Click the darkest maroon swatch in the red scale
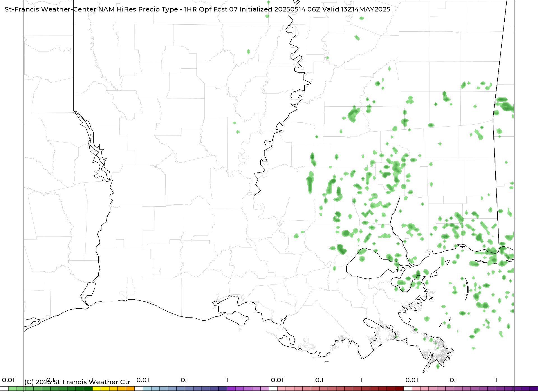This screenshot has height=392, width=538. 399,388
